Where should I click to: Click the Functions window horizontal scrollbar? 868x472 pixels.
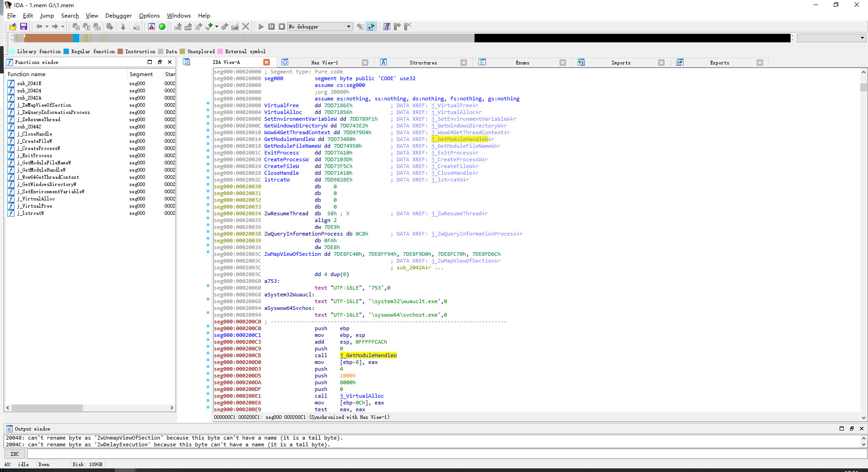pos(47,408)
